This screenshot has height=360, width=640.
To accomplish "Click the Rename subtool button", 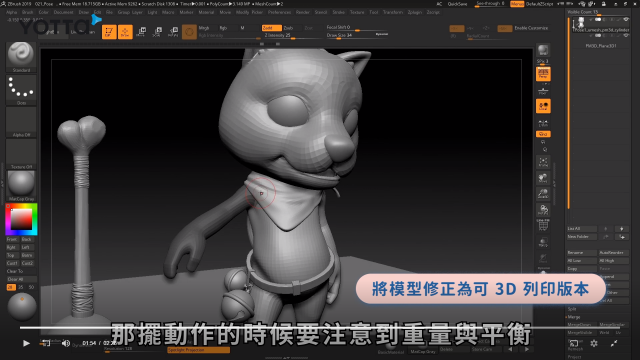I will 582,253.
